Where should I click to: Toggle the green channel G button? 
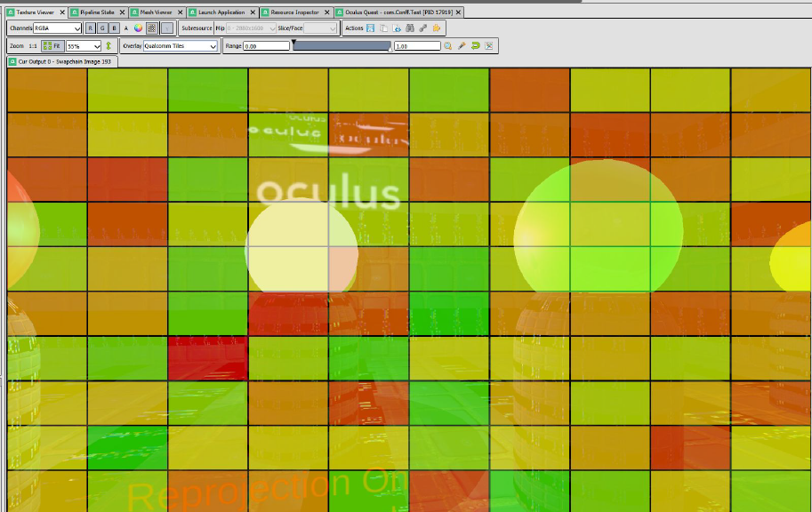point(102,28)
